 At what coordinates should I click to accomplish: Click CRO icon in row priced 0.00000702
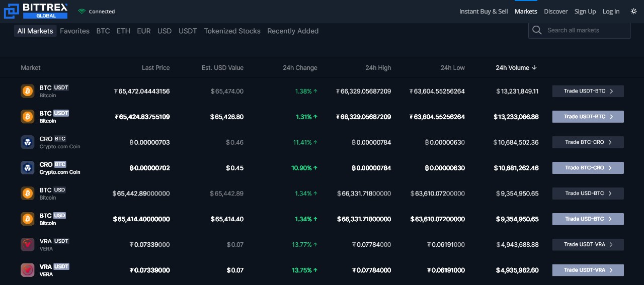28,168
